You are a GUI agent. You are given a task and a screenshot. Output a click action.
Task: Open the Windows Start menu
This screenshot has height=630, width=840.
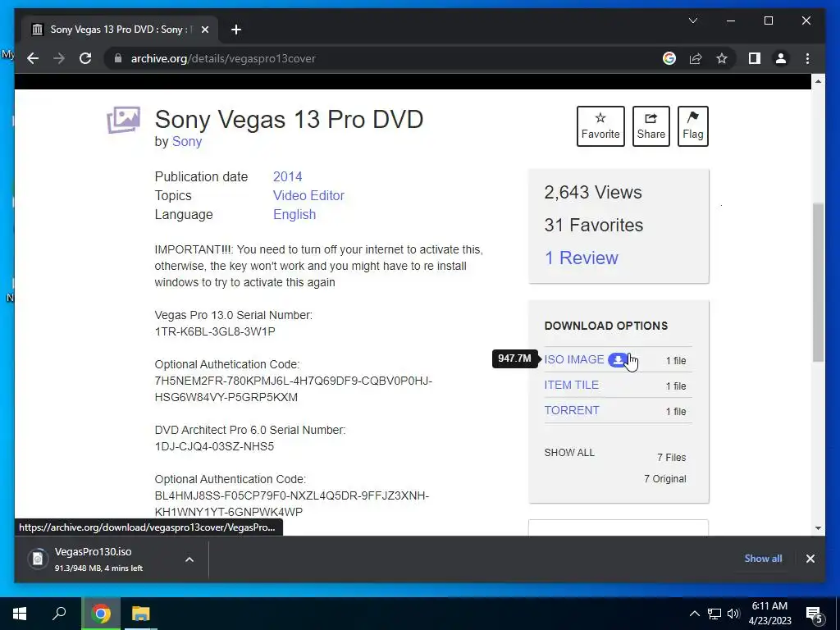point(20,614)
